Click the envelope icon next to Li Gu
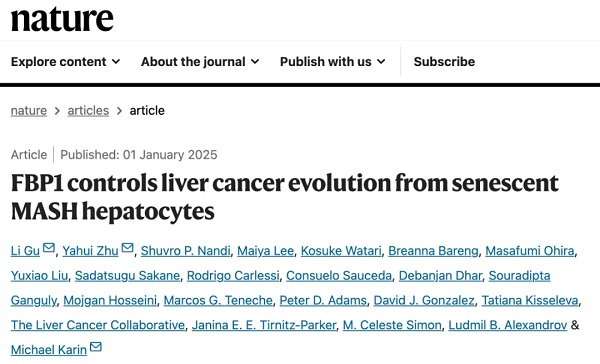The width and height of the screenshot is (600, 364). coord(49,248)
